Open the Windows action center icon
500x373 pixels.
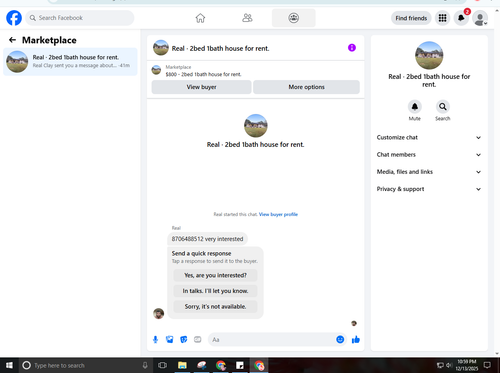point(487,365)
